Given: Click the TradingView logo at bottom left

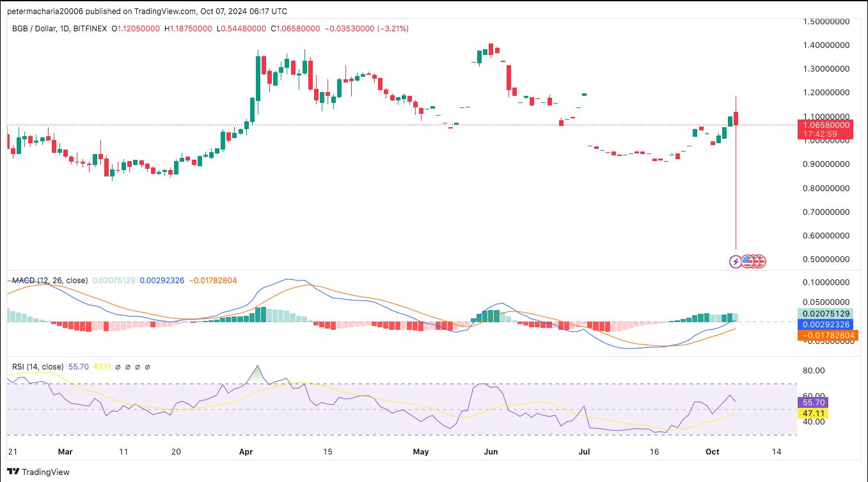Looking at the screenshot, I should pyautogui.click(x=39, y=472).
